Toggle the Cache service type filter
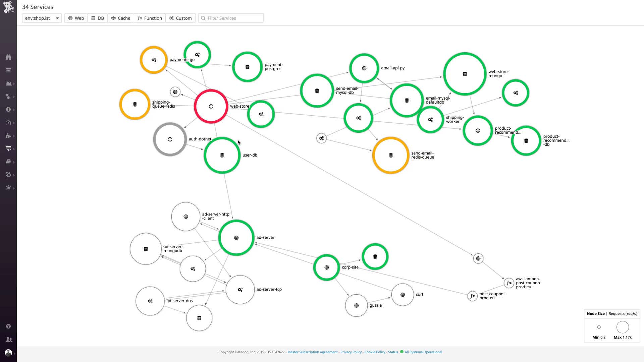The height and width of the screenshot is (362, 644). click(x=121, y=18)
